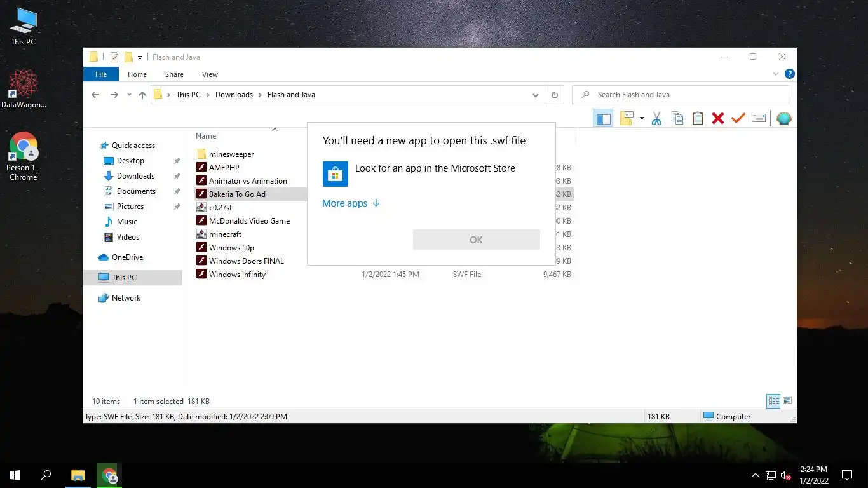Image resolution: width=868 pixels, height=488 pixels.
Task: Switch to the Large icons view layout
Action: point(787,401)
